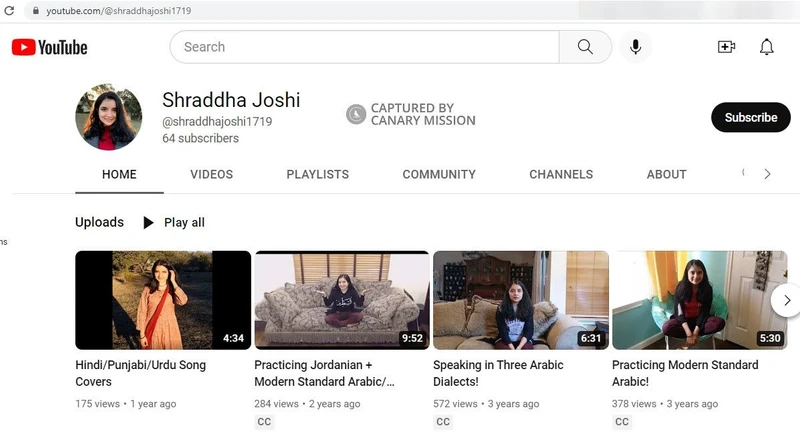
Task: Advance the Uploads carousel with next arrow
Action: pos(786,301)
